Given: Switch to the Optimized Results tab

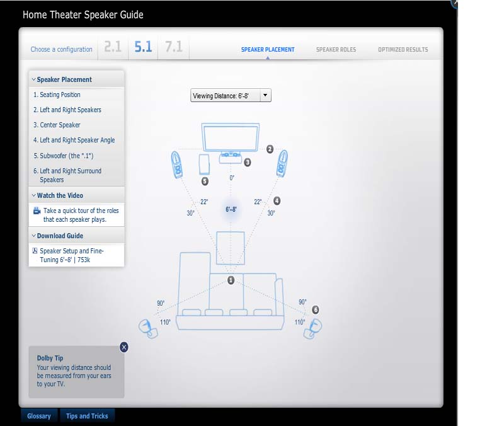Looking at the screenshot, I should [x=403, y=50].
